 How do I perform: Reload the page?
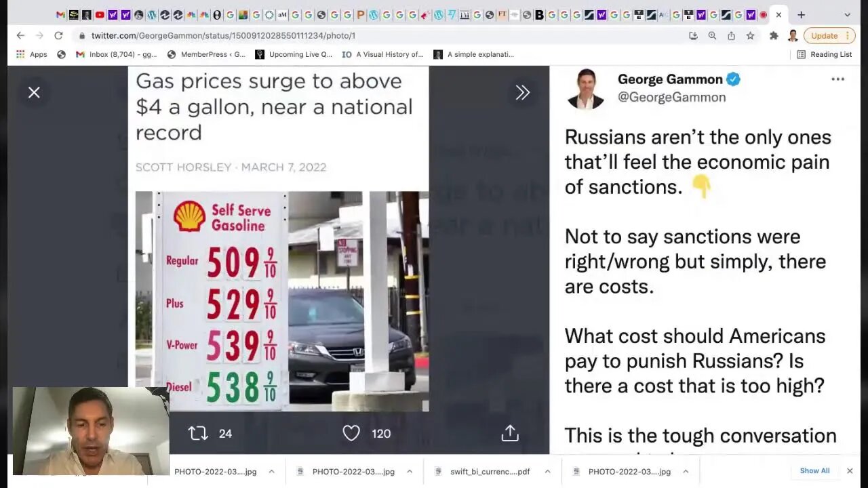tap(58, 36)
